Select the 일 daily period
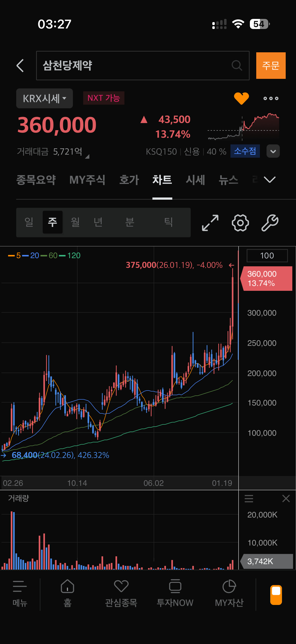Viewport: 296px width, 644px height. (x=29, y=222)
